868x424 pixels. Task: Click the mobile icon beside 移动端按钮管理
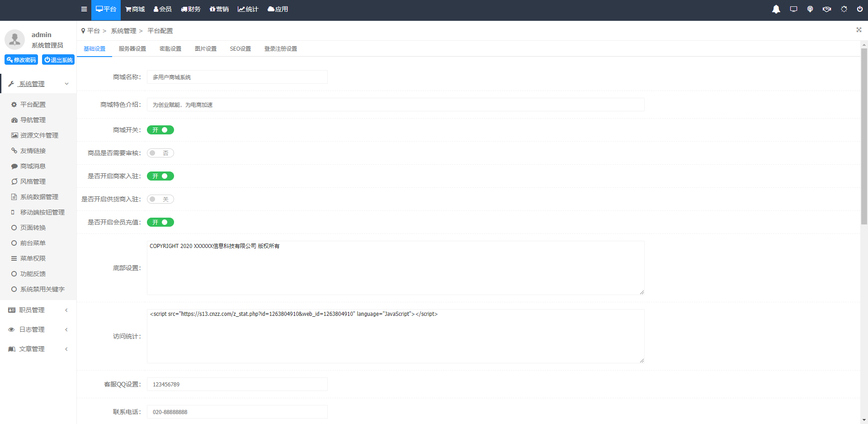13,212
